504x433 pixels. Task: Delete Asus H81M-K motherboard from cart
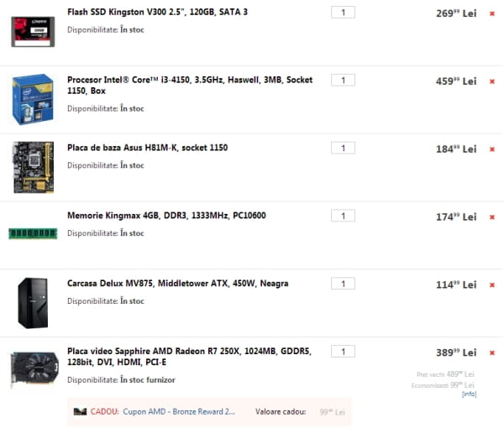pyautogui.click(x=491, y=149)
